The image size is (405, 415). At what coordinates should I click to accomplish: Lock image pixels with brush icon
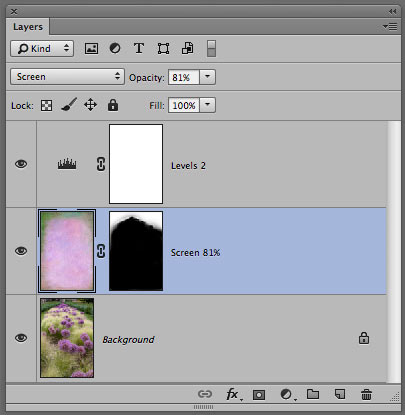[x=69, y=105]
